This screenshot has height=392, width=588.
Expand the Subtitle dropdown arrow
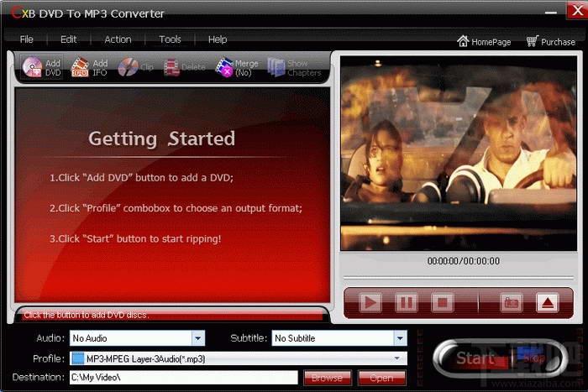(400, 338)
